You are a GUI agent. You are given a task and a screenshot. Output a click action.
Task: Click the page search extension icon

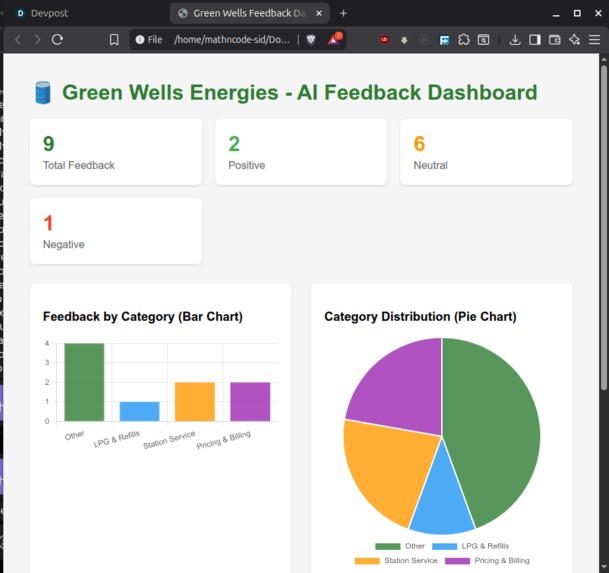[484, 40]
